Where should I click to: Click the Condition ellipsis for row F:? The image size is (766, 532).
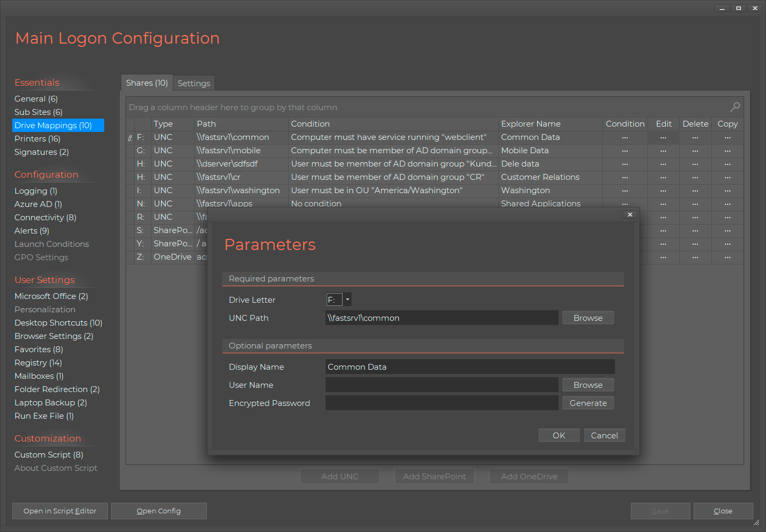coord(625,137)
